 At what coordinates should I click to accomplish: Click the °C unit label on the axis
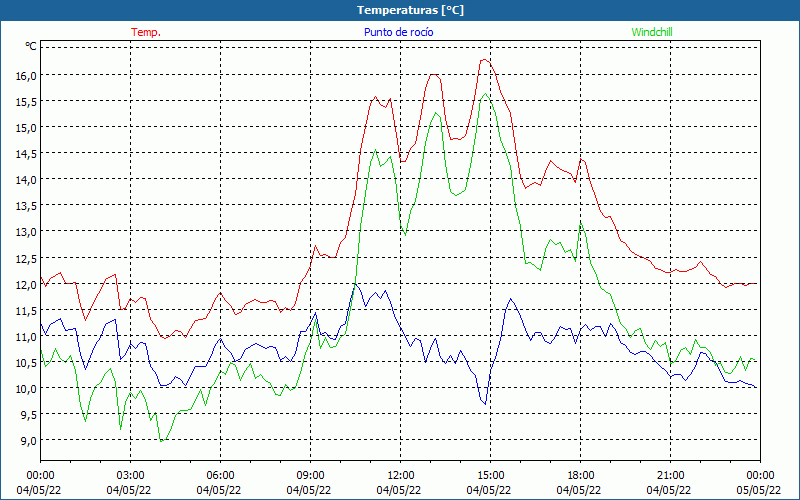click(x=31, y=46)
